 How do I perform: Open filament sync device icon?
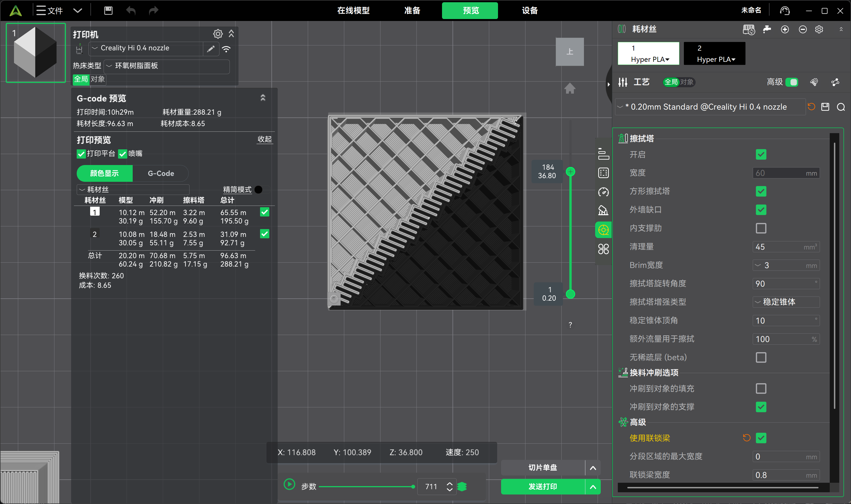click(749, 30)
